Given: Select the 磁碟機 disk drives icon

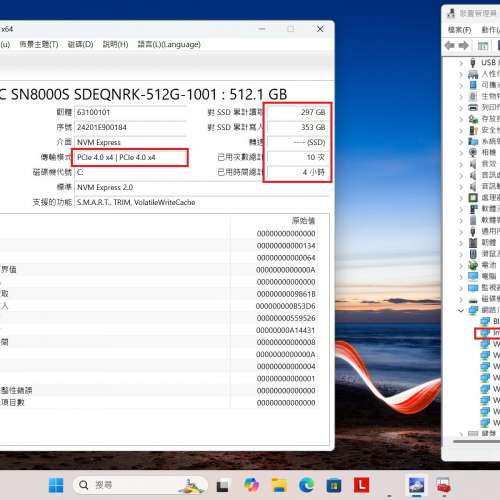Looking at the screenshot, I should pyautogui.click(x=473, y=300).
